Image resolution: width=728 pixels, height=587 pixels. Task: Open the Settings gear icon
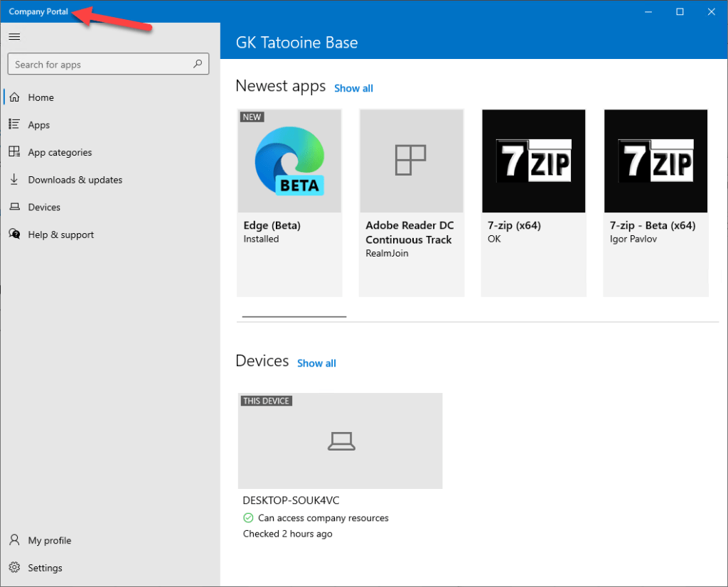pos(14,568)
